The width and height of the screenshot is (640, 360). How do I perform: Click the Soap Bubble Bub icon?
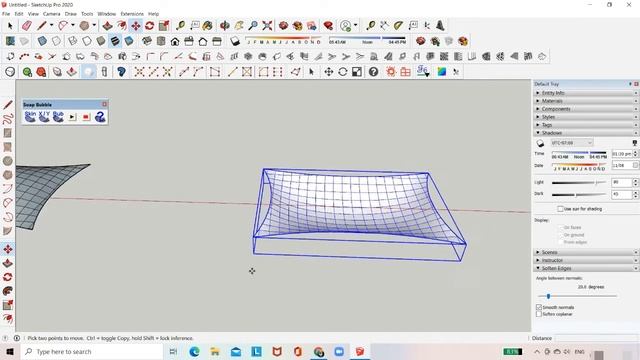point(58,117)
